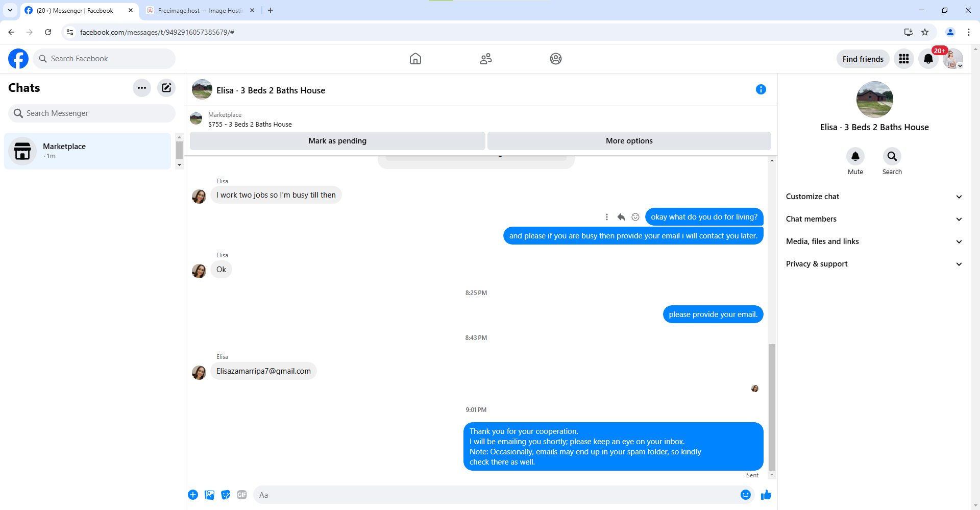This screenshot has height=510, width=980.
Task: Click the house listing thumbnail in chat header
Action: coord(202,89)
